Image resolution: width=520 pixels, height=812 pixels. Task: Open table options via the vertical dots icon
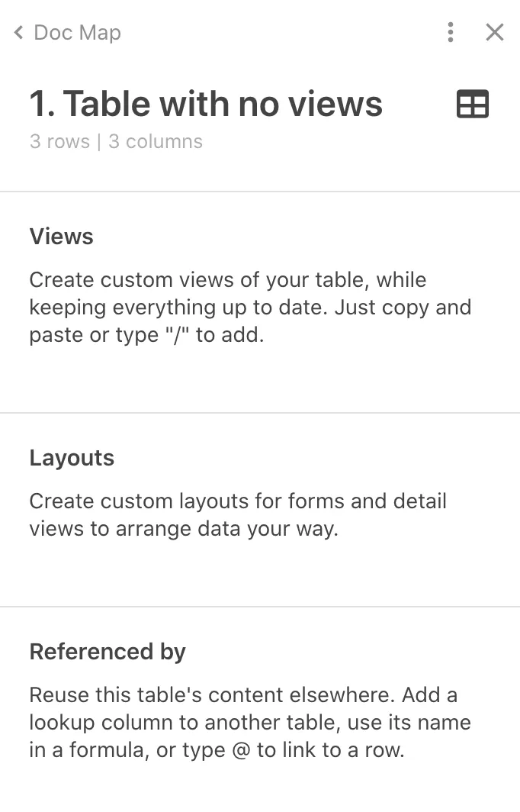451,33
